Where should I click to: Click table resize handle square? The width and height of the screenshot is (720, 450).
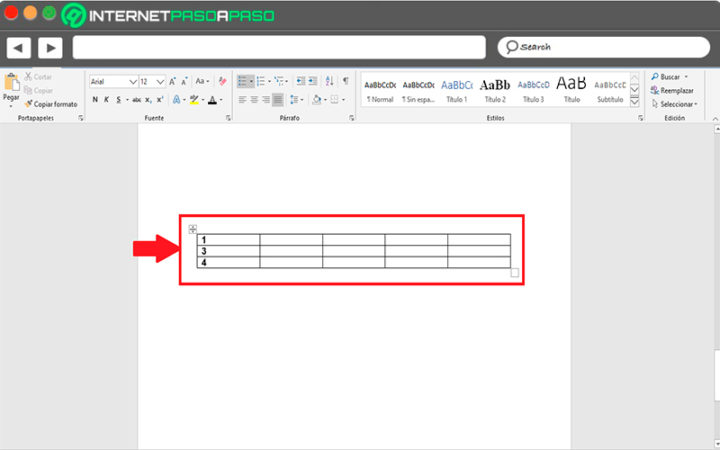515,273
